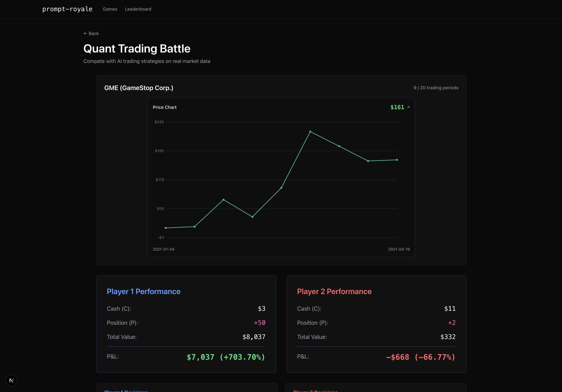Click the prompt-royale logo
Image resolution: width=562 pixels, height=392 pixels.
67,9
